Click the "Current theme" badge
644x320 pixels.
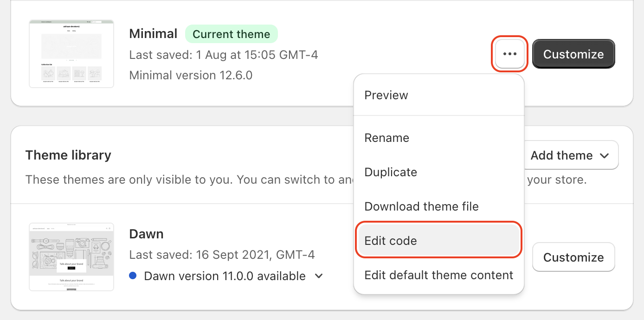coord(231,34)
